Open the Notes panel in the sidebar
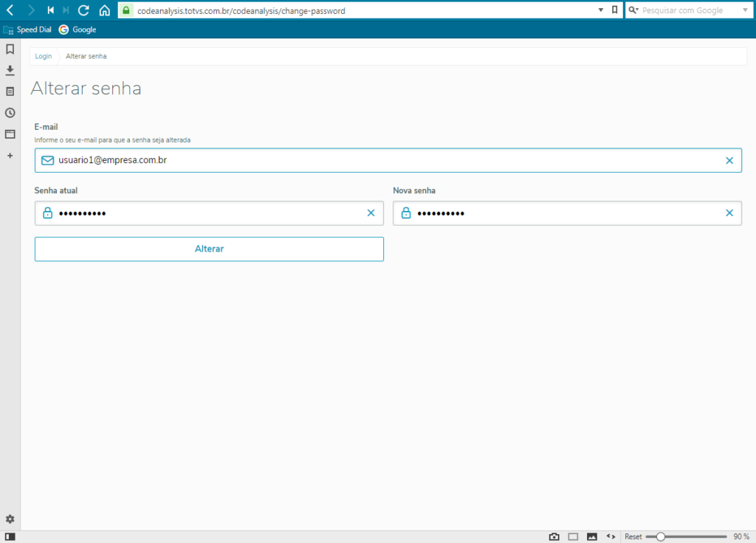The image size is (756, 543). point(10,91)
